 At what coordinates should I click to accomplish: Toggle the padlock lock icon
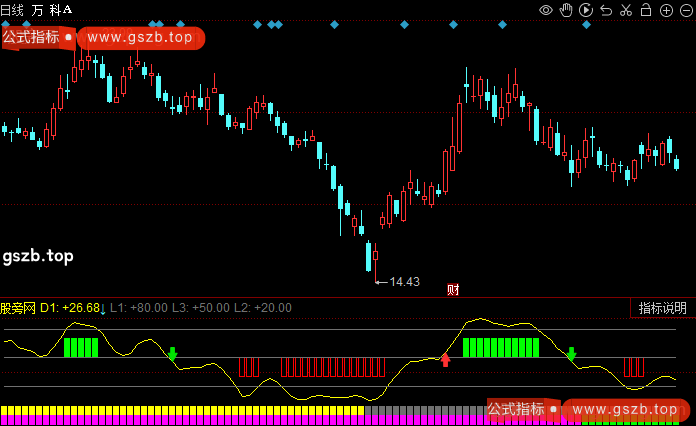click(645, 10)
